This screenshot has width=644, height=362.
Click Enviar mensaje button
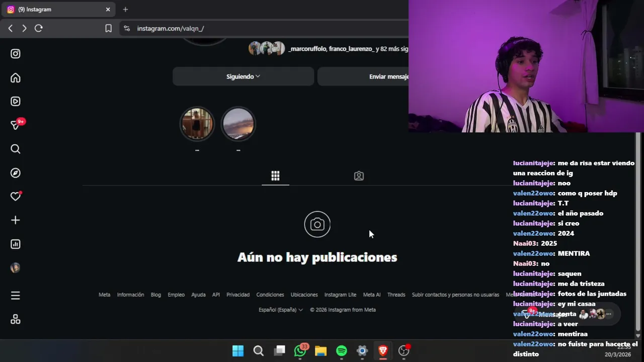[363, 76]
